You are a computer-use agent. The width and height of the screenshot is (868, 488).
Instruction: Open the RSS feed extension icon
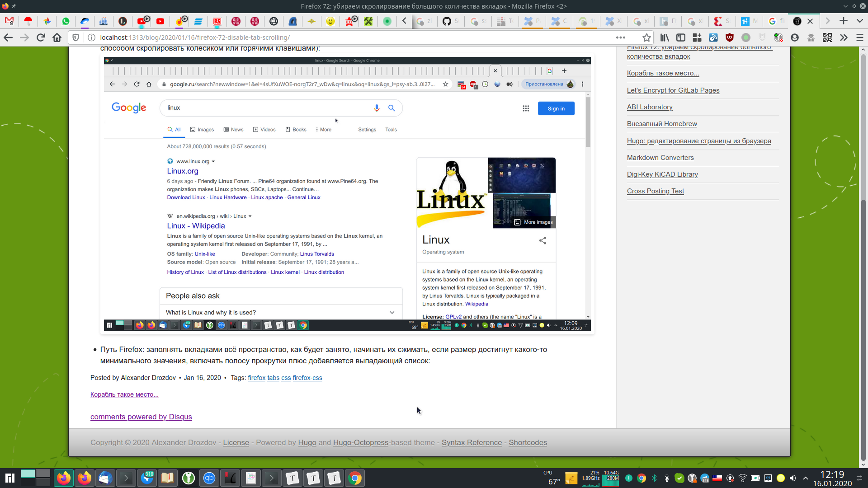(713, 38)
